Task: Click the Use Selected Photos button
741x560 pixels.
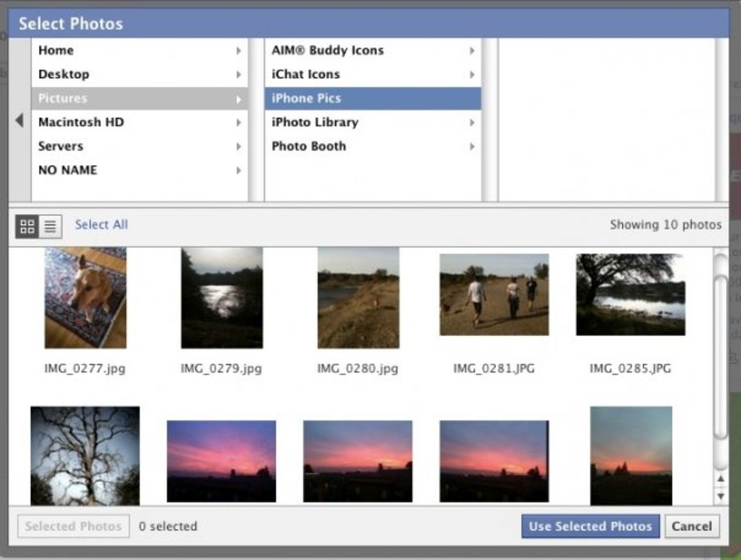Action: [590, 526]
